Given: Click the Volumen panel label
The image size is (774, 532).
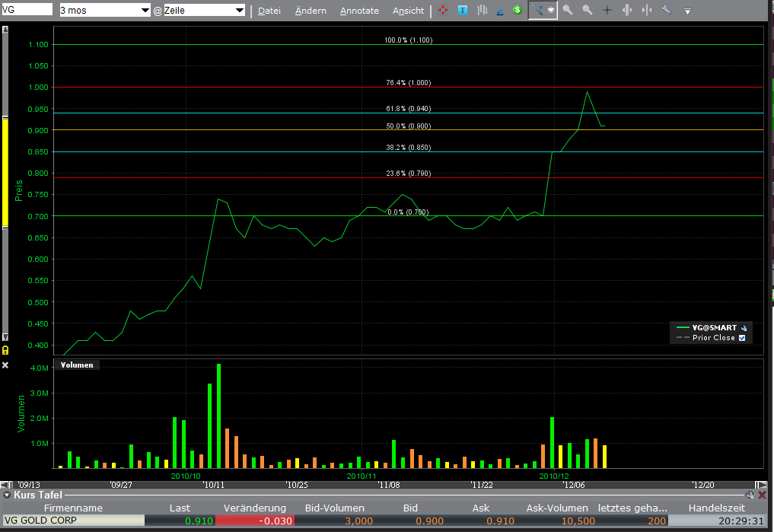Looking at the screenshot, I should (78, 365).
